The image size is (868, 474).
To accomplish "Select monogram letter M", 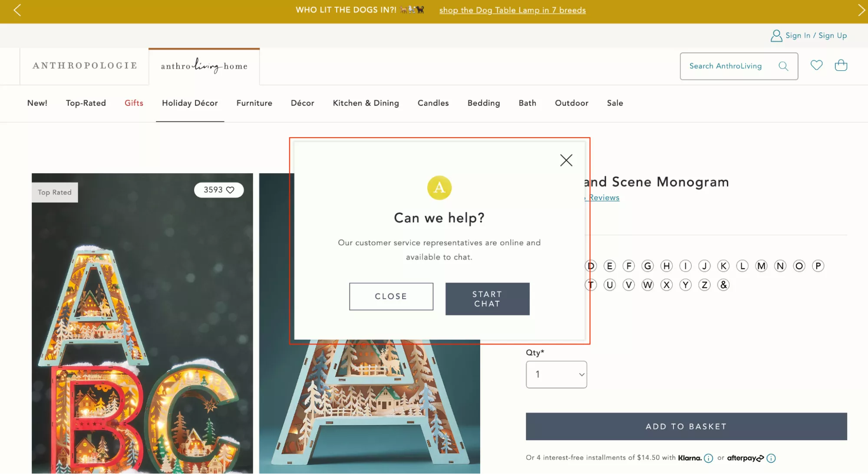I will pos(761,266).
